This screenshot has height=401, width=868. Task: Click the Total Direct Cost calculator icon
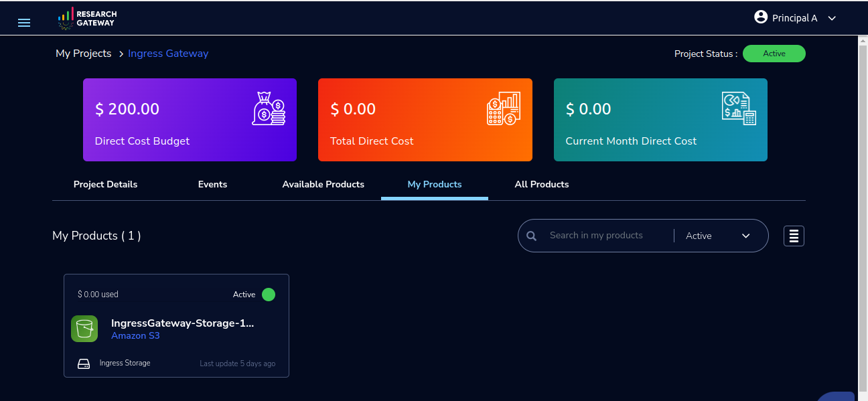(x=504, y=108)
